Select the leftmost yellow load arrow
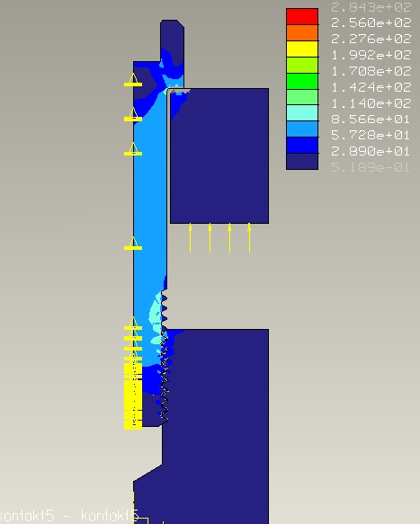 point(191,237)
